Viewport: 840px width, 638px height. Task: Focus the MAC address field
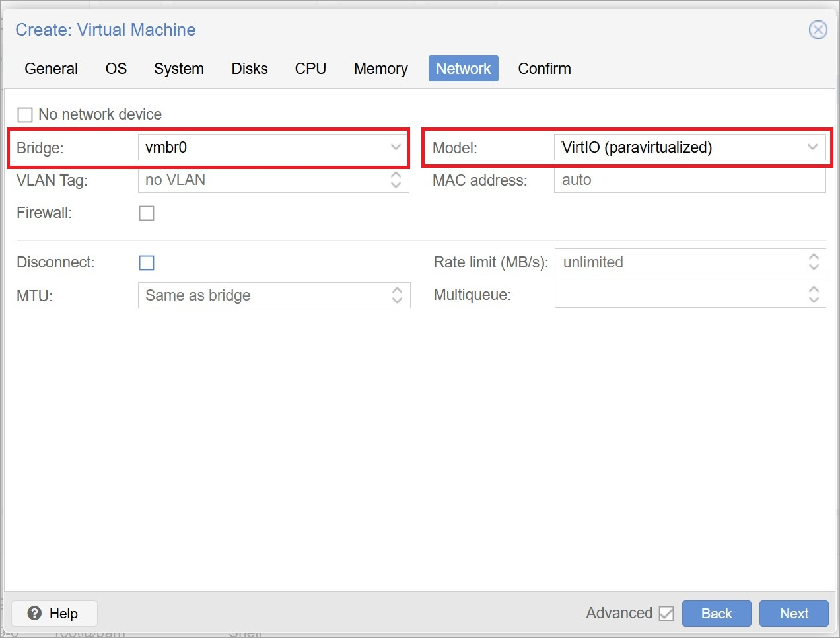(689, 180)
